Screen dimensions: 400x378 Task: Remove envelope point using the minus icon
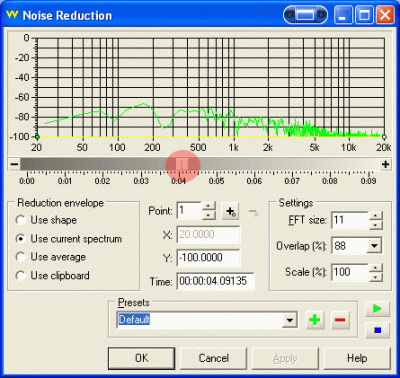pos(253,211)
